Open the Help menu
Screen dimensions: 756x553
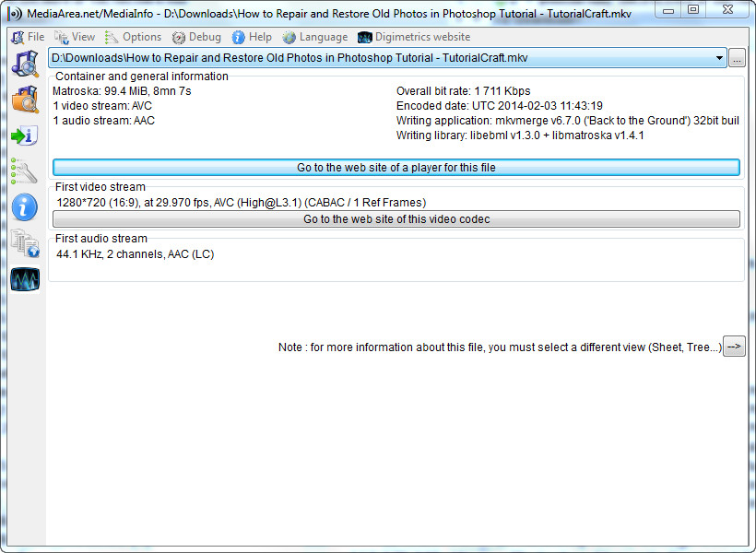click(252, 37)
